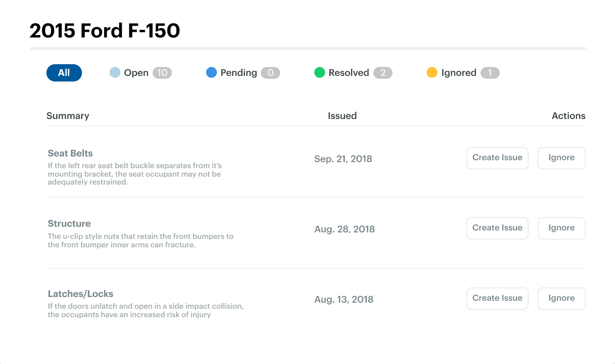Ignore the Structure recall
This screenshot has width=615, height=364.
(x=561, y=228)
